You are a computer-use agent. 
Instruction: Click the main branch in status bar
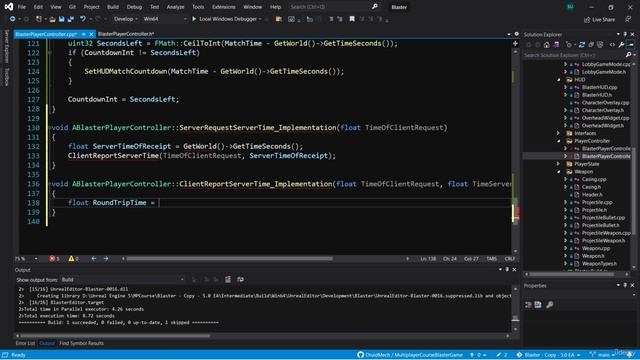pyautogui.click(x=604, y=355)
